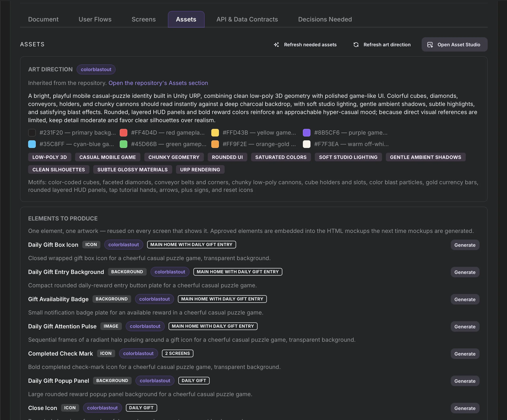The image size is (507, 420).
Task: Pick the #FFD43B yellow swatch
Action: tap(215, 133)
